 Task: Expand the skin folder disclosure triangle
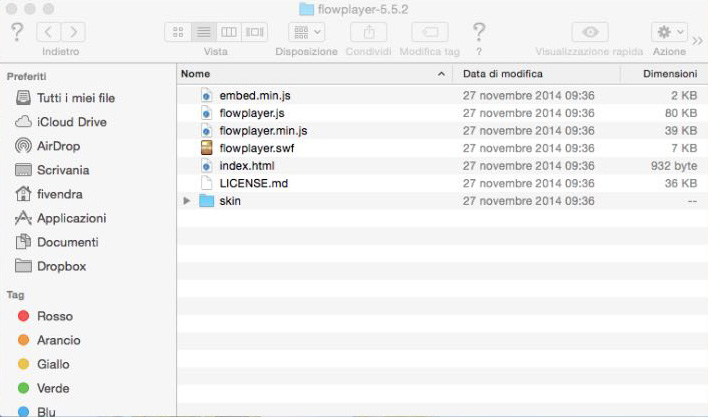coord(187,201)
